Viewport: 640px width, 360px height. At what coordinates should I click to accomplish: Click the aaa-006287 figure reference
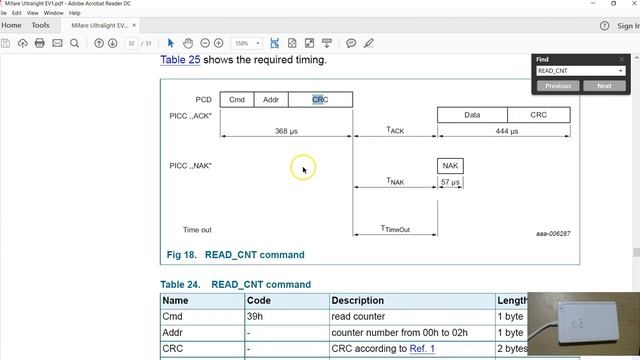(553, 233)
